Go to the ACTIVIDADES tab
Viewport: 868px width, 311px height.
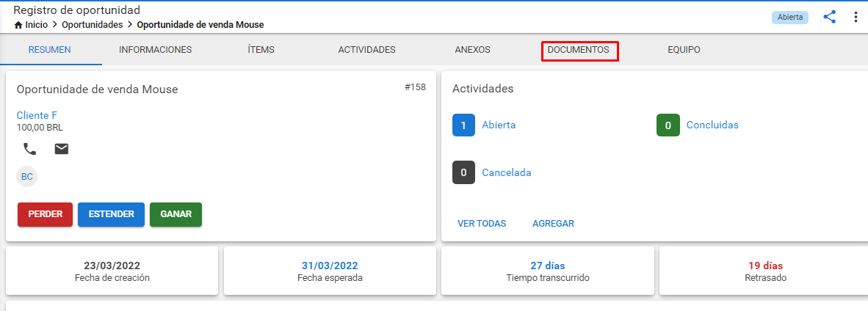click(366, 50)
